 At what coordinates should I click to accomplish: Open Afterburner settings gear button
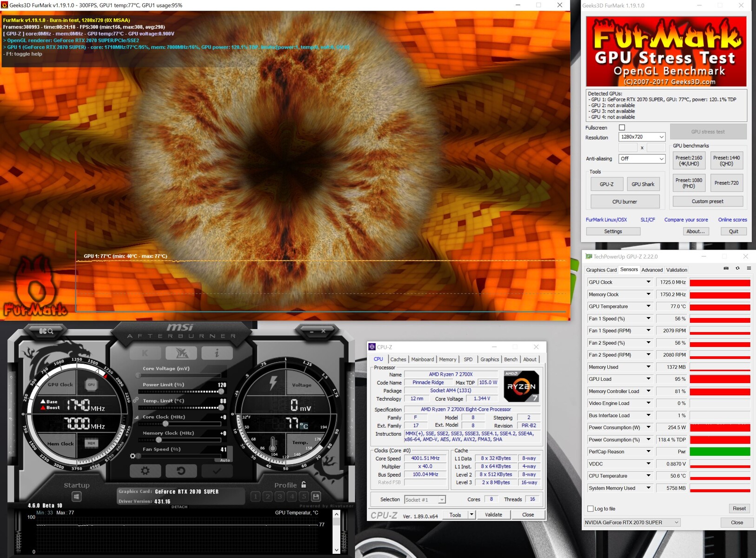point(145,471)
